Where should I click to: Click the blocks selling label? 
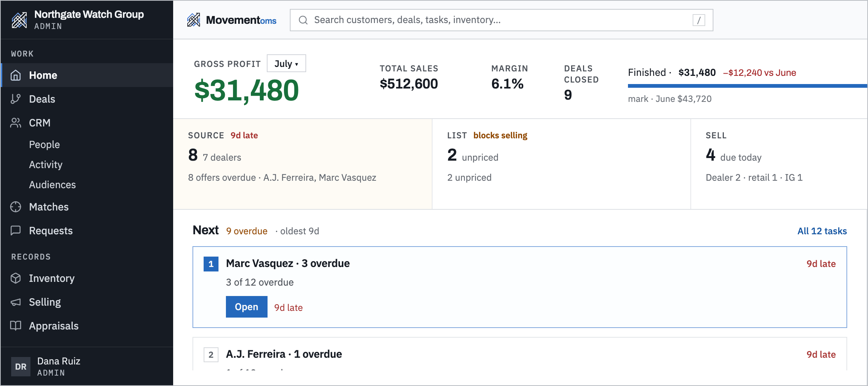pos(500,135)
